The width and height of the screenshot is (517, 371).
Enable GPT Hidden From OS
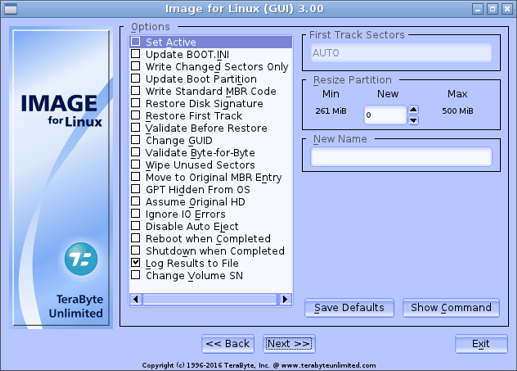[x=135, y=189]
